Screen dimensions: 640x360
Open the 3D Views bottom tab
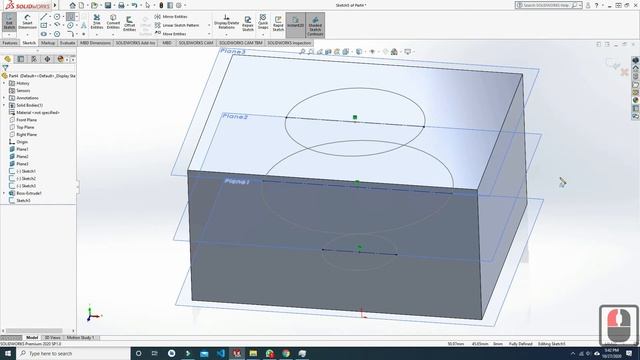(x=52, y=338)
